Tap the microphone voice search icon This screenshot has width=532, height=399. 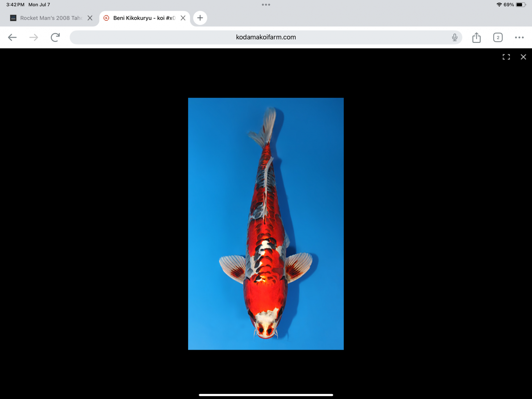(455, 37)
